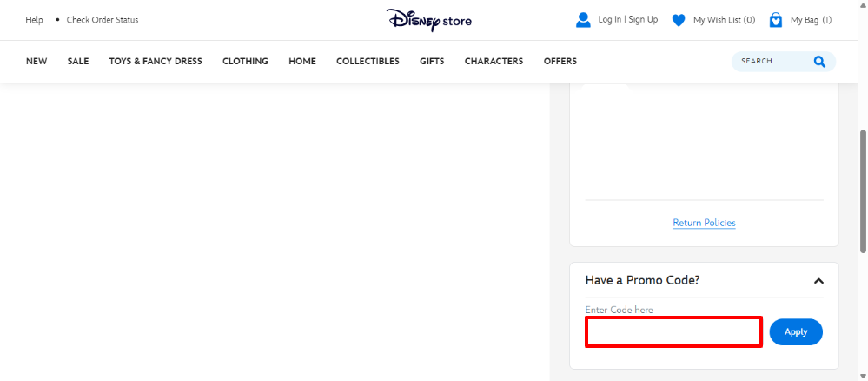868x381 pixels.
Task: Click Log In | Sign Up link
Action: 627,20
